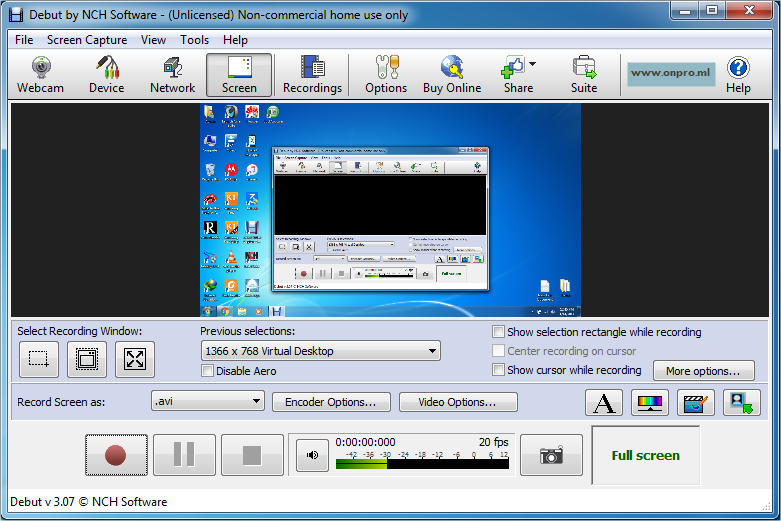Click the speaker audio icon

(312, 455)
